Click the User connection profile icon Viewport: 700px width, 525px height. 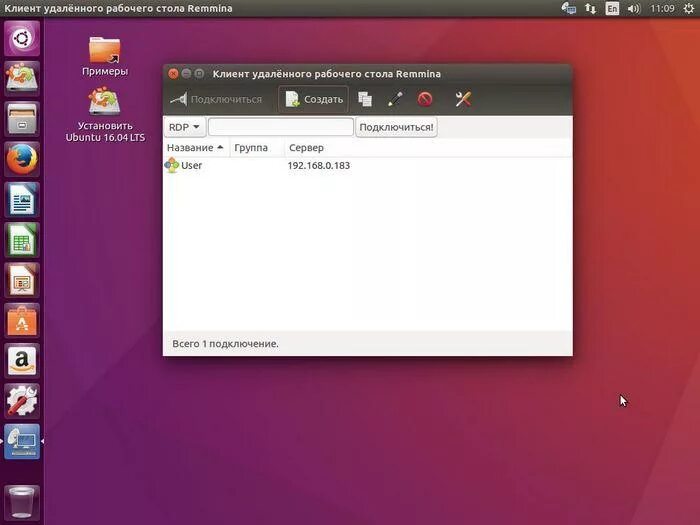(x=172, y=165)
